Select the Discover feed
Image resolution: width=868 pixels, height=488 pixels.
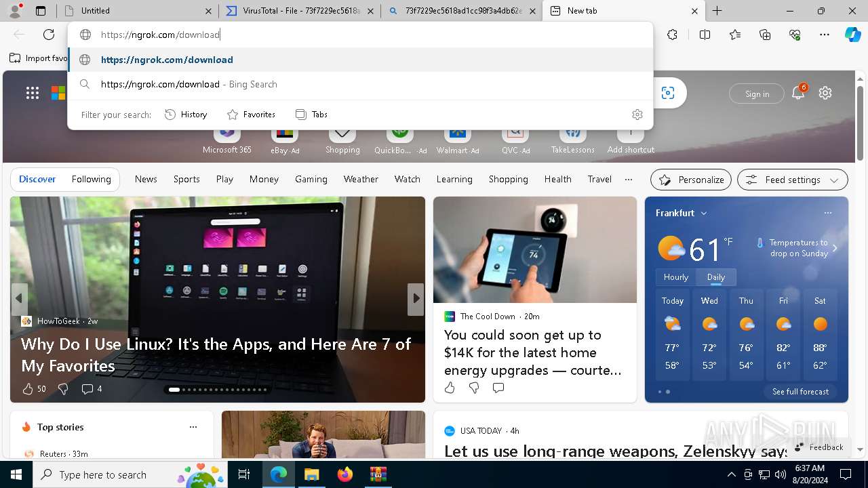tap(37, 180)
